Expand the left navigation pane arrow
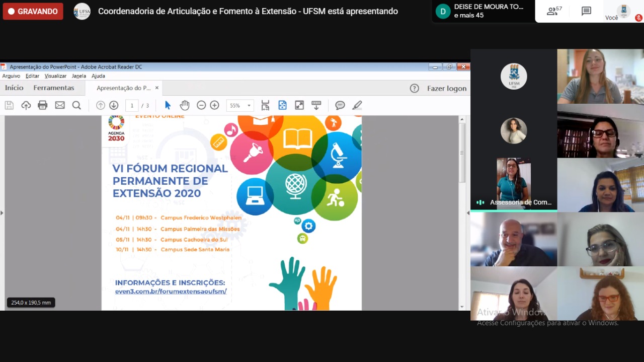This screenshot has height=362, width=644. click(2, 213)
